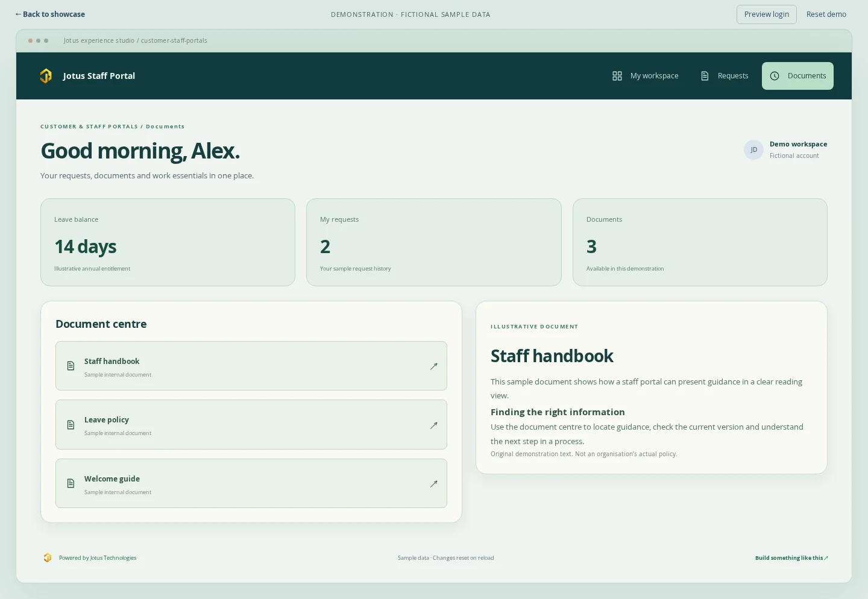Click the large Staff handbook preview heading

point(552,356)
